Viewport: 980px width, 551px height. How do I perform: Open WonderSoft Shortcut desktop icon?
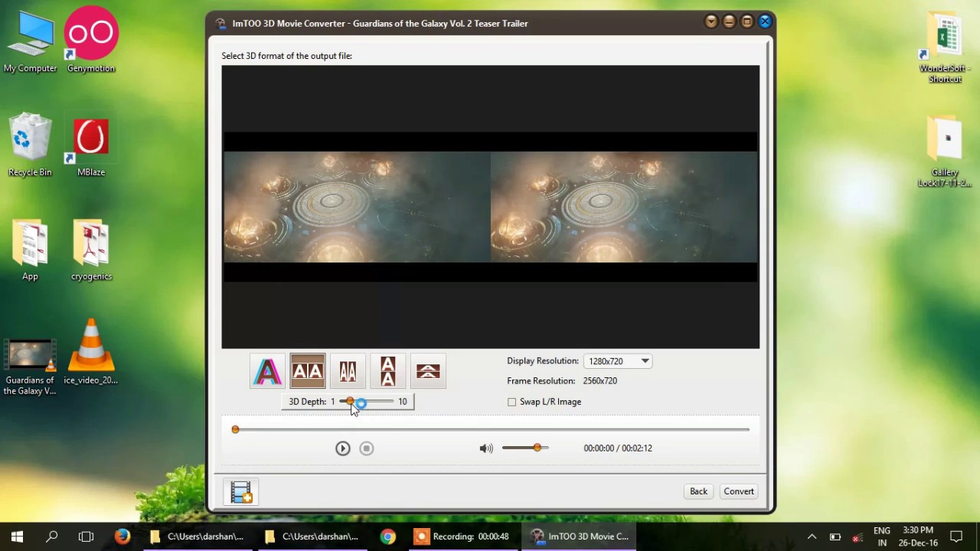point(946,47)
